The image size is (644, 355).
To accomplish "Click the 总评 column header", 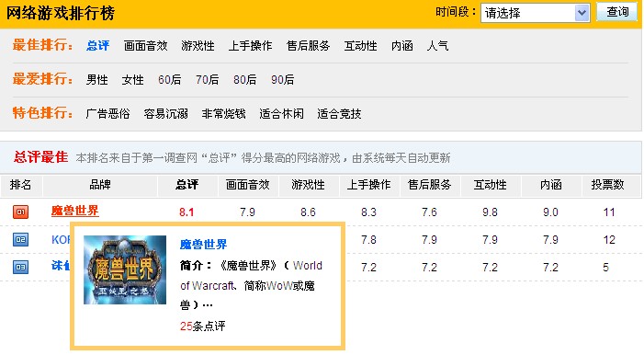I will (186, 185).
